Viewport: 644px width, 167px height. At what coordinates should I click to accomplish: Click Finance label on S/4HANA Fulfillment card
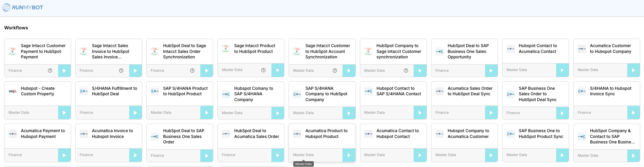[86, 113]
